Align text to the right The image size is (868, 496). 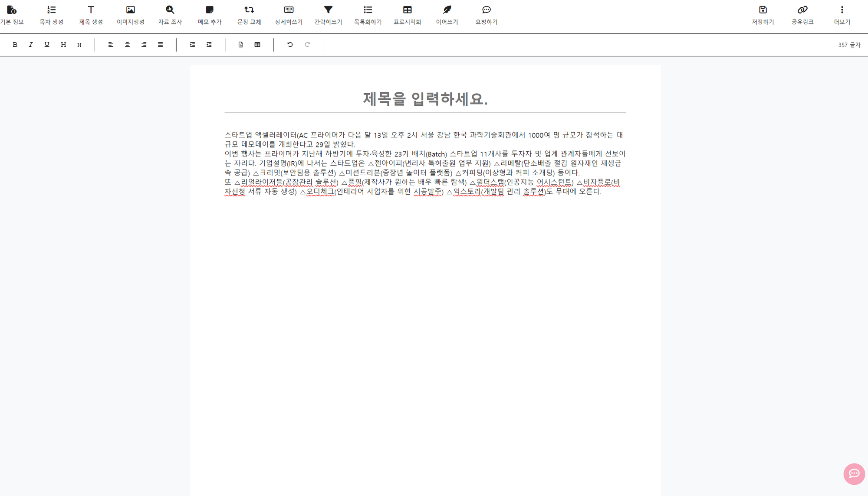coord(144,45)
